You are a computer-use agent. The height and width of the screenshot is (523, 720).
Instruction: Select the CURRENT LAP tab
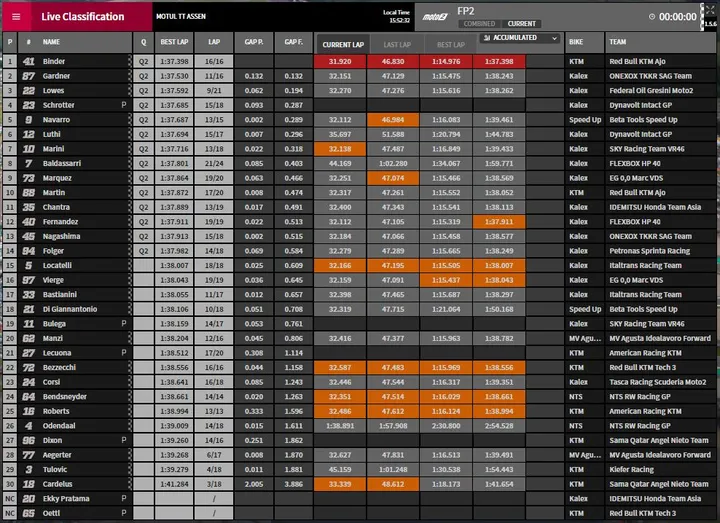(x=343, y=45)
